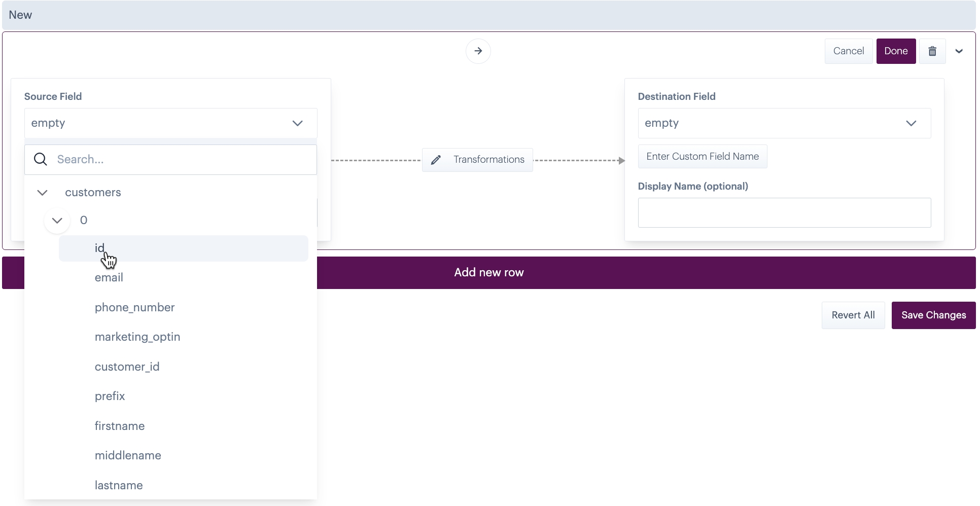The width and height of the screenshot is (980, 506).
Task: Collapse the row using the top-right chevron
Action: [959, 51]
